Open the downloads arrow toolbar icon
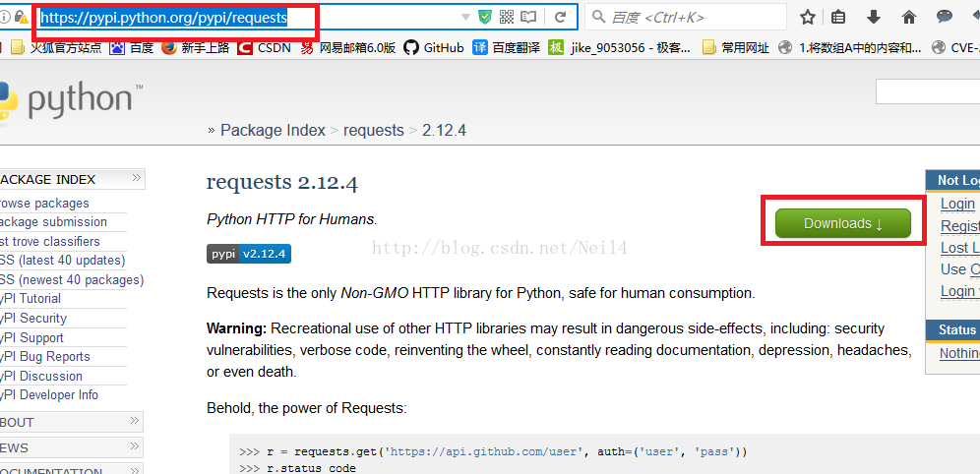The height and width of the screenshot is (474, 980). click(x=874, y=18)
